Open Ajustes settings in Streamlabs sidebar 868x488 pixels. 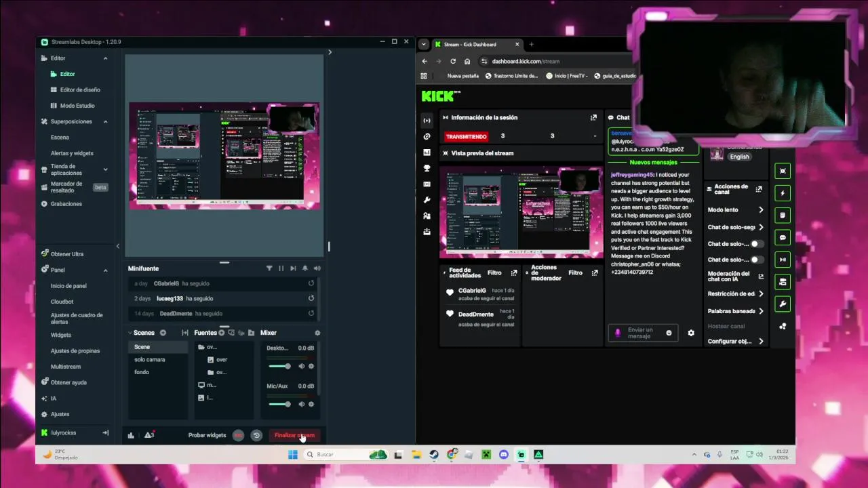60,414
